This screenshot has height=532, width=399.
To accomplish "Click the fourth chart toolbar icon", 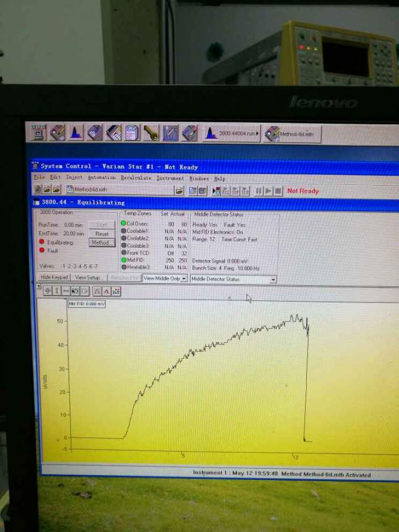I will [75, 291].
